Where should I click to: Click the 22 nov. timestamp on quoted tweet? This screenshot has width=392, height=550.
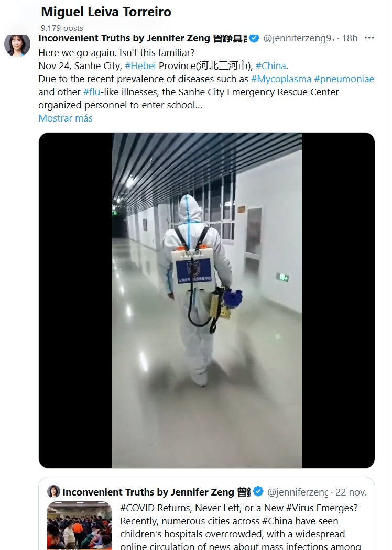point(351,492)
